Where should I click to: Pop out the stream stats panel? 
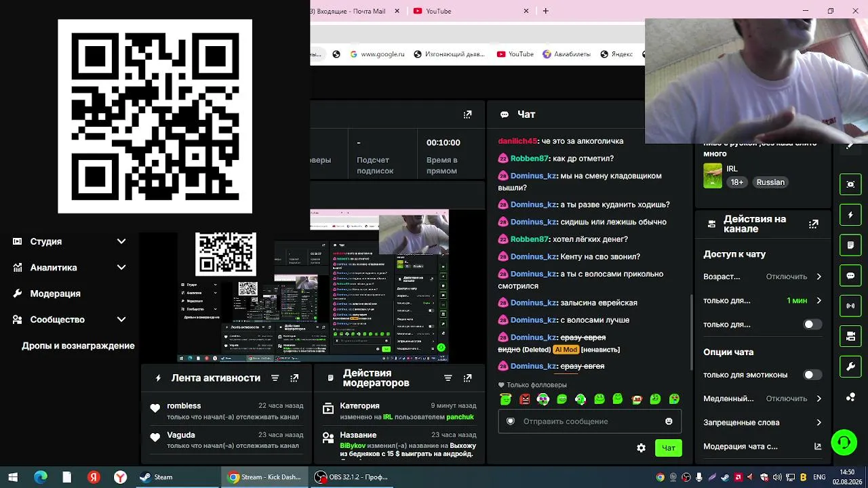[x=467, y=115]
